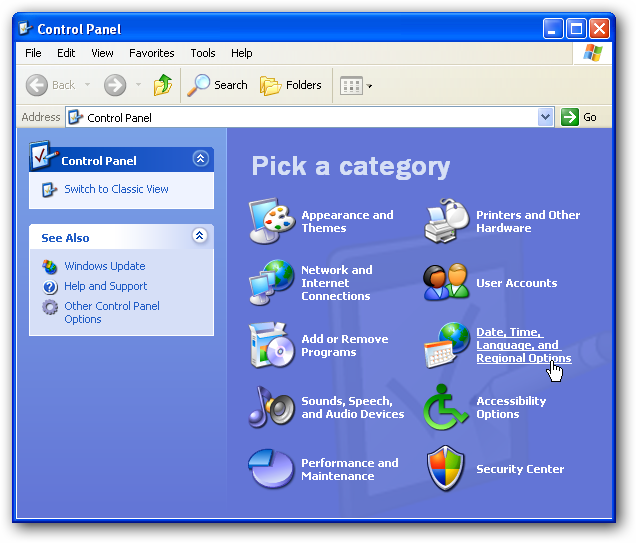Click the Performance and Maintenance pie chart icon
This screenshot has height=543, width=636.
tap(271, 469)
